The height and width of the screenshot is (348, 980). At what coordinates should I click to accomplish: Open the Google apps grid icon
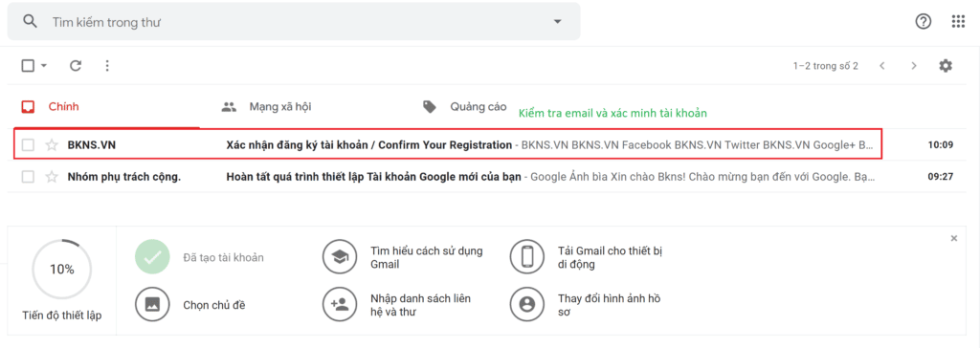[x=958, y=21]
